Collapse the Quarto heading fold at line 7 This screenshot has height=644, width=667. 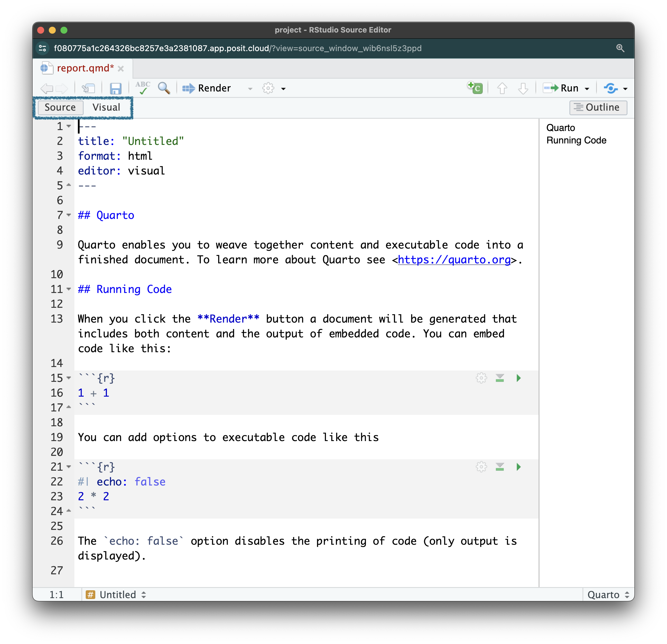(x=69, y=215)
